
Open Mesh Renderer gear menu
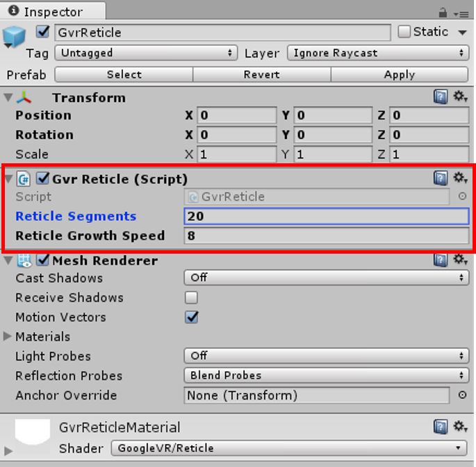[x=461, y=260]
